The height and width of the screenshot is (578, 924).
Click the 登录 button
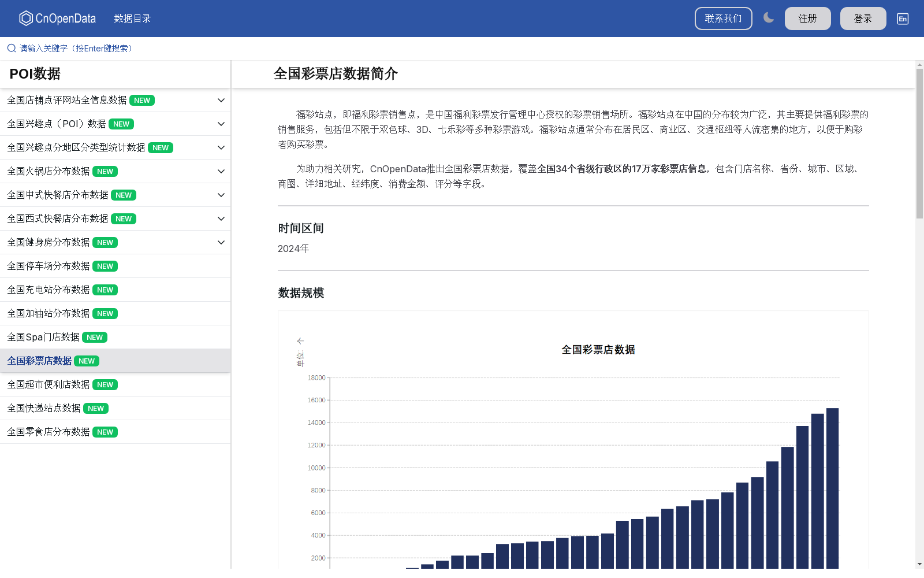tap(863, 18)
